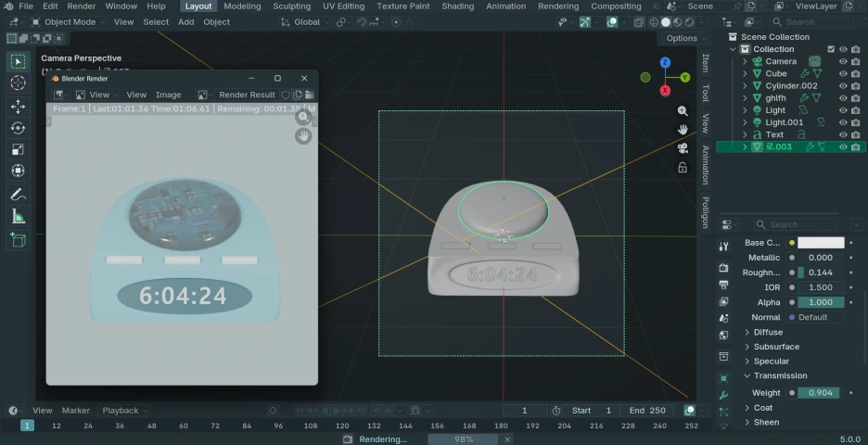Screen dimensions: 868x445
Task: Open image folder icon in Blender Render window
Action: tap(310, 95)
